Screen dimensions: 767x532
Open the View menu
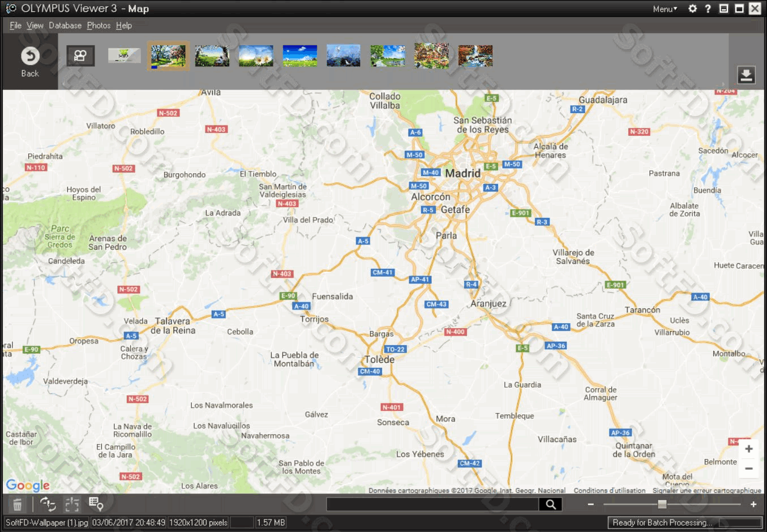tap(35, 25)
